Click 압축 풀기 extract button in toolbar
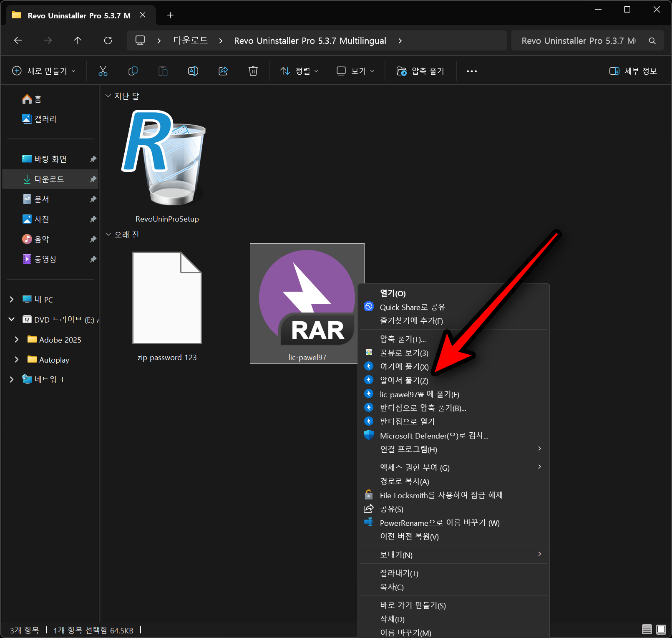 pyautogui.click(x=420, y=71)
